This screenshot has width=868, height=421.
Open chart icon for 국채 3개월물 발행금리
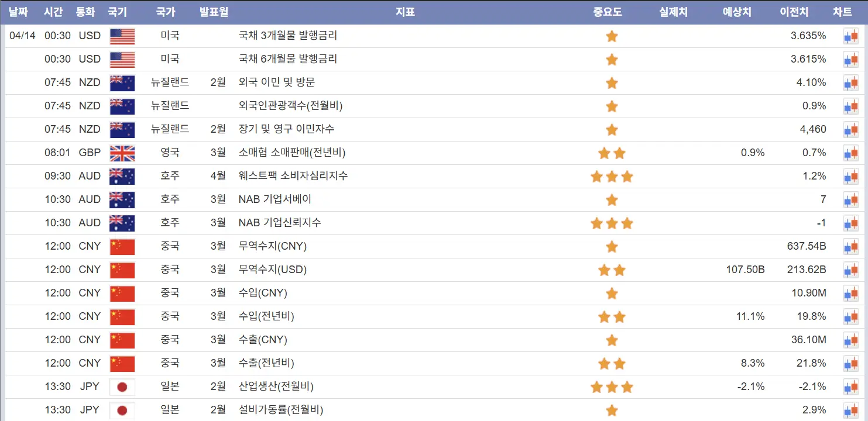[850, 36]
